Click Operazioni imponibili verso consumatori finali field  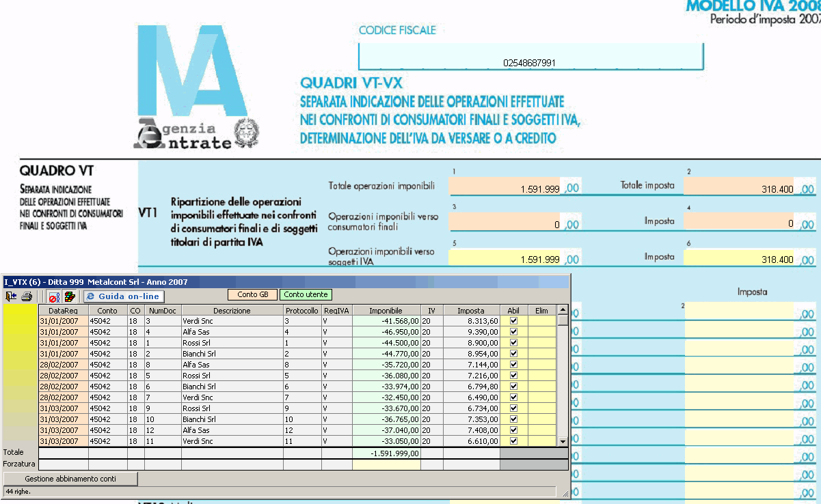pos(506,223)
